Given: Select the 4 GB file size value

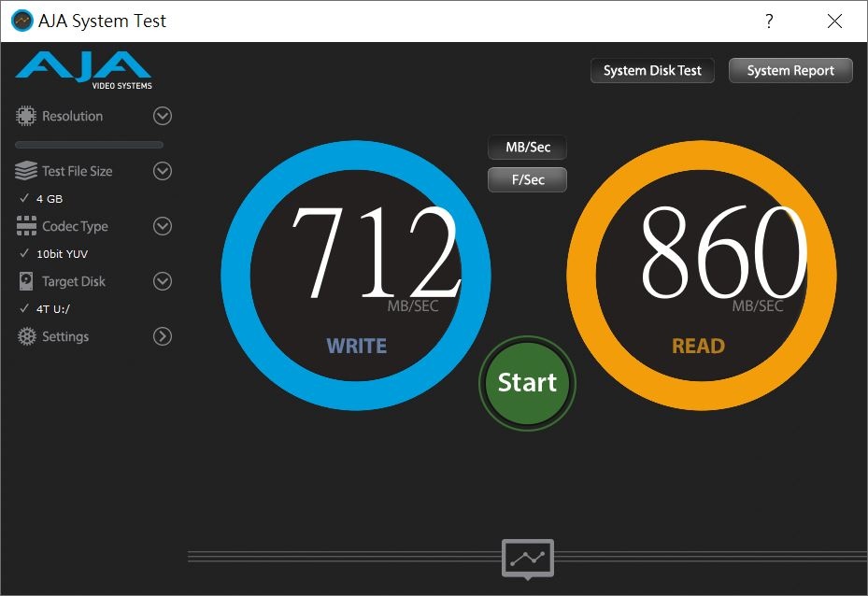Looking at the screenshot, I should pyautogui.click(x=50, y=199).
